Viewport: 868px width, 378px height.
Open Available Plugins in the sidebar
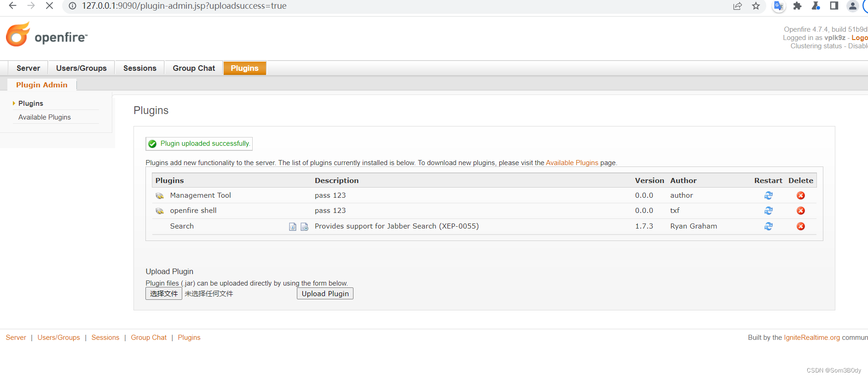pyautogui.click(x=45, y=117)
